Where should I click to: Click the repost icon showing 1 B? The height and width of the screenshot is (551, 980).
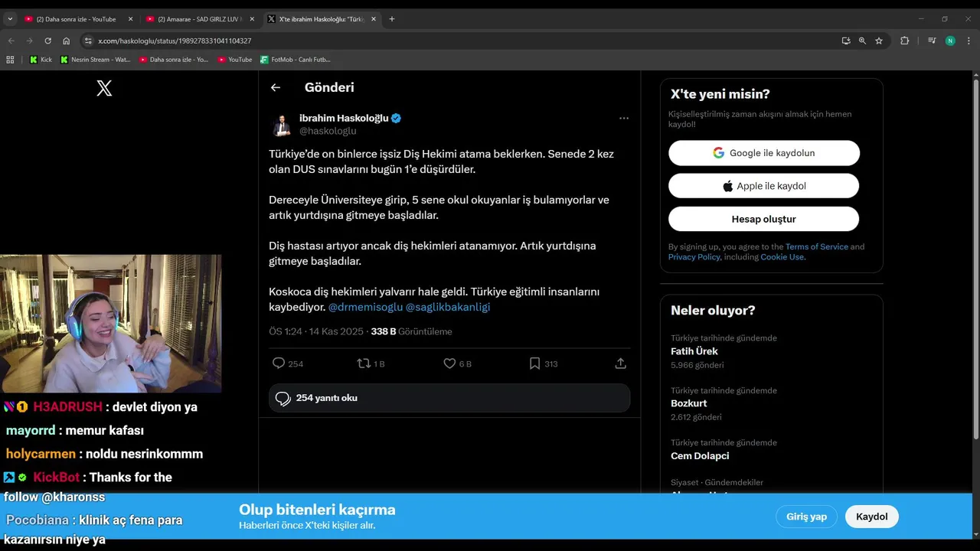click(364, 364)
